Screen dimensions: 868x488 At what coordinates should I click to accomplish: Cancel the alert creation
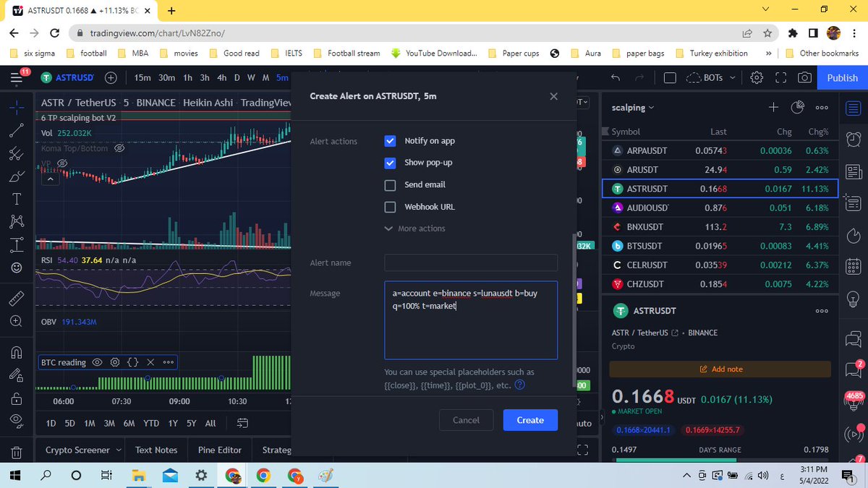466,420
